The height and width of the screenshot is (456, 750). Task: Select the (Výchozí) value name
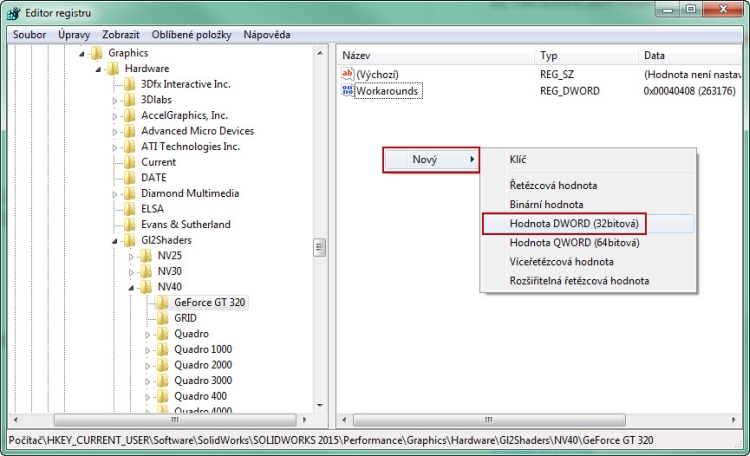click(377, 75)
